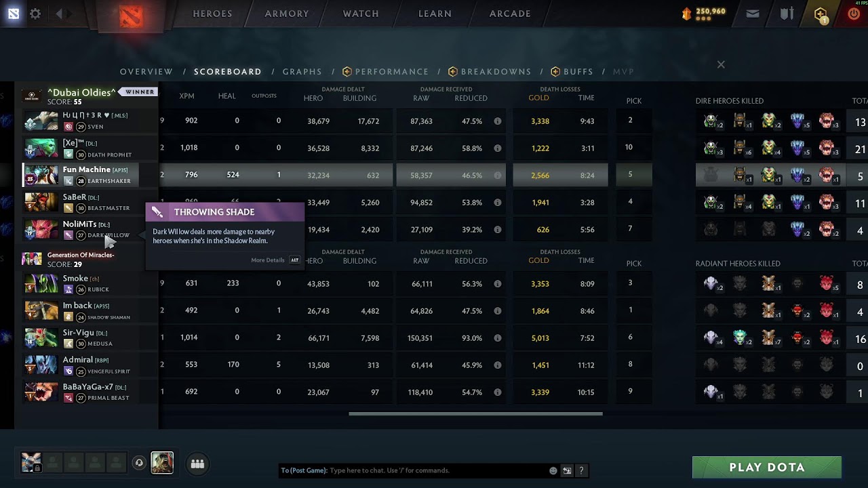Switch to the Buffs tab

coord(572,72)
